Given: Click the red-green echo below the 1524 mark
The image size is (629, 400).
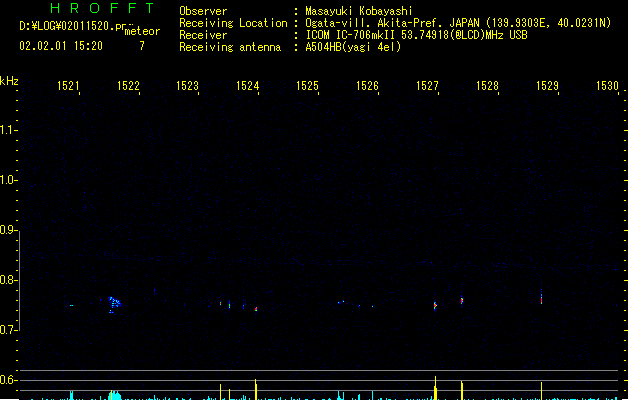Looking at the screenshot, I should (256, 309).
